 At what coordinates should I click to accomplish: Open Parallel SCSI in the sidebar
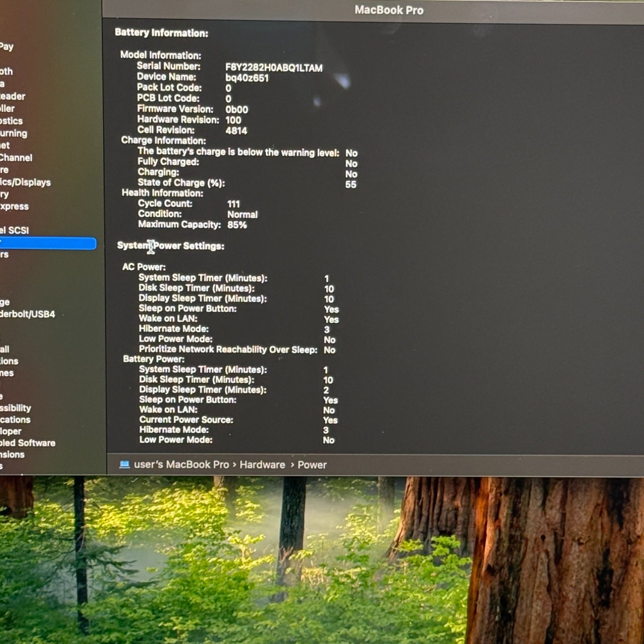coord(15,231)
